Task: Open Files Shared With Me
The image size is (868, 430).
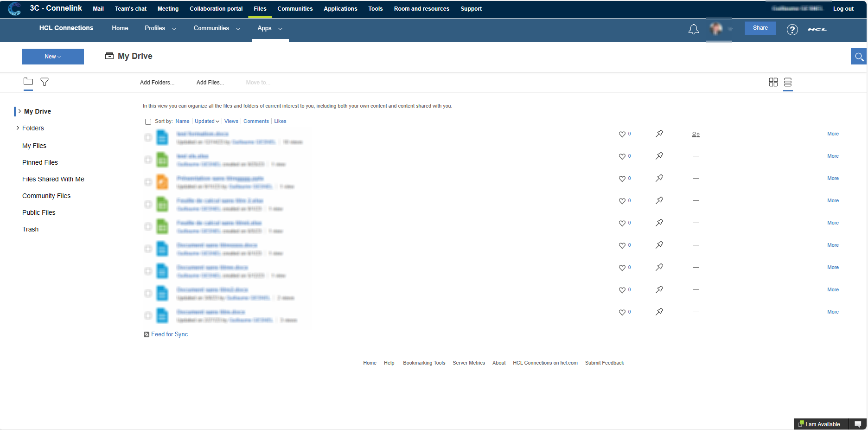Action: click(x=53, y=179)
